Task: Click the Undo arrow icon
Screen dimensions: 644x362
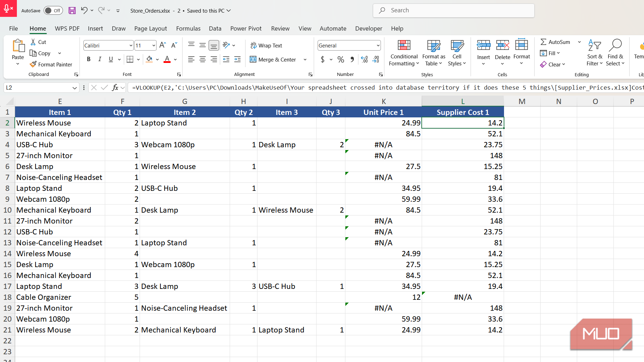Action: coord(84,11)
